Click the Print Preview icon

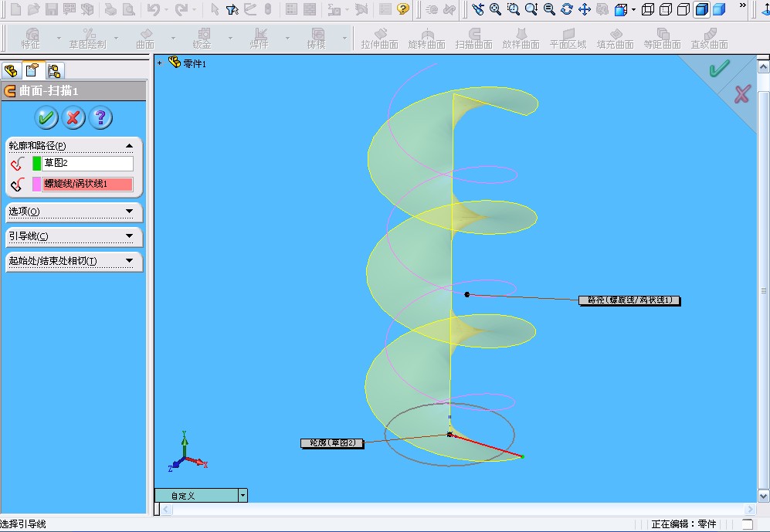(x=128, y=8)
